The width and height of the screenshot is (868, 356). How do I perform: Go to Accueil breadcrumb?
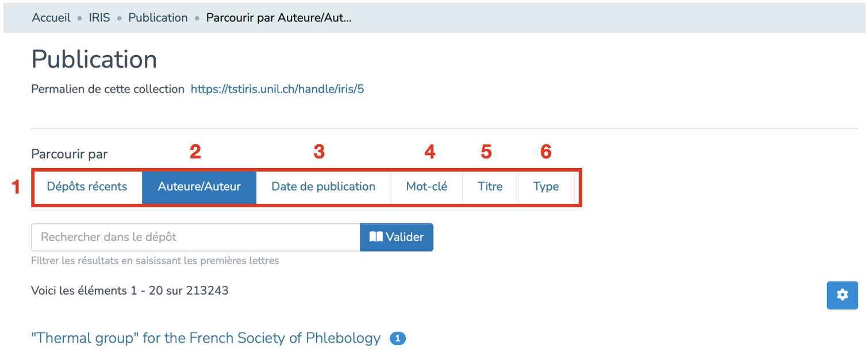[x=51, y=18]
